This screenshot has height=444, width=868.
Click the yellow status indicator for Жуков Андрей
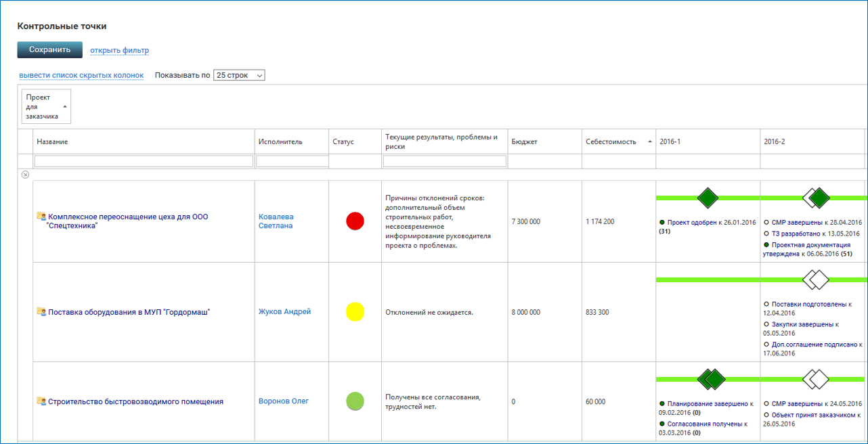(x=355, y=311)
